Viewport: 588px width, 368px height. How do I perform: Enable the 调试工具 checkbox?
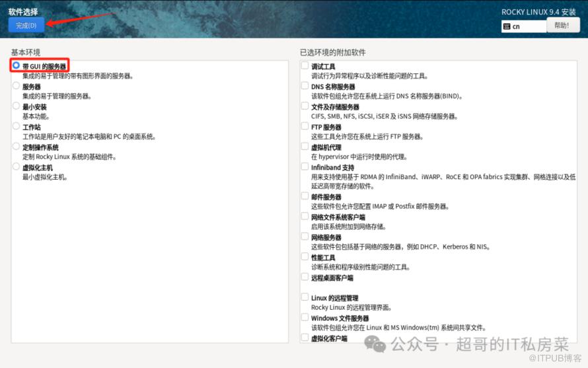pyautogui.click(x=305, y=66)
